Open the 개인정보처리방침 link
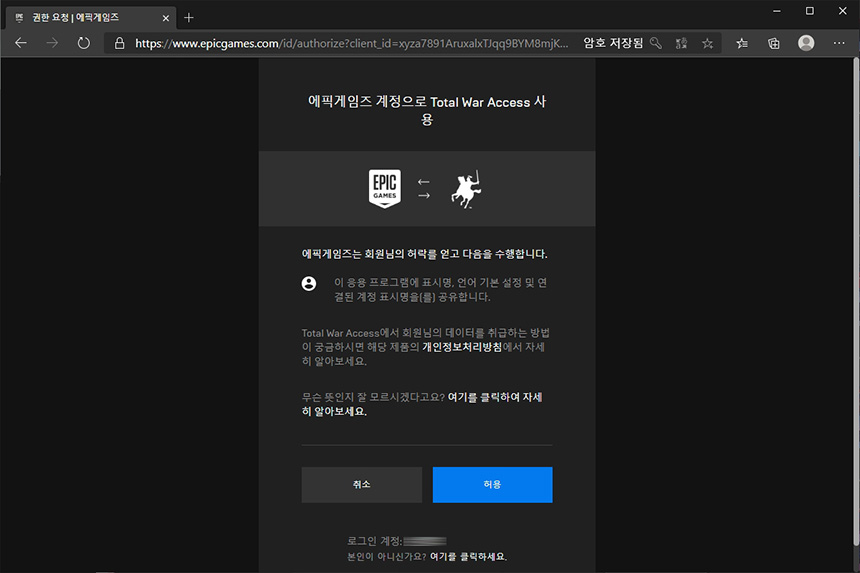860x573 pixels. click(462, 347)
